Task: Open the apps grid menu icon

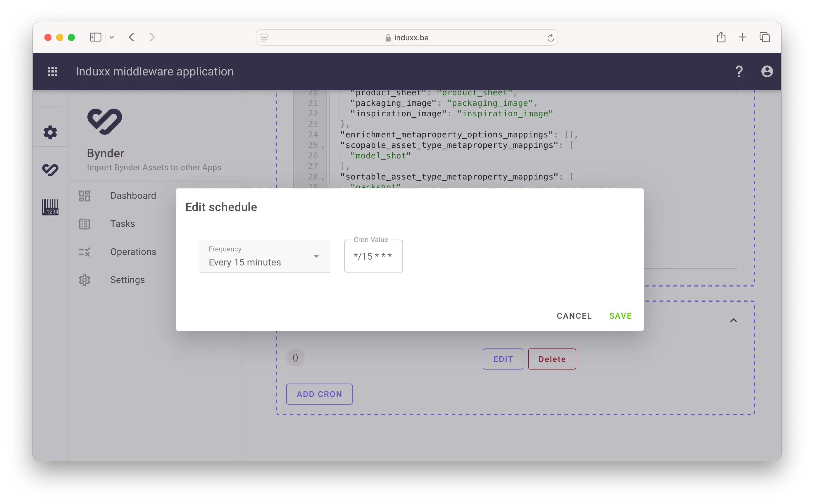Action: 53,71
